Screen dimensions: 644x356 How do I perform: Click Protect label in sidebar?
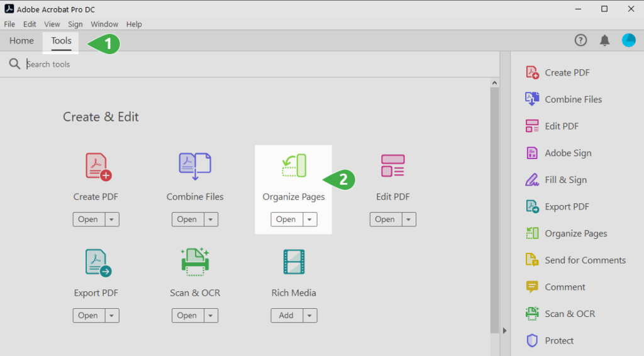559,341
